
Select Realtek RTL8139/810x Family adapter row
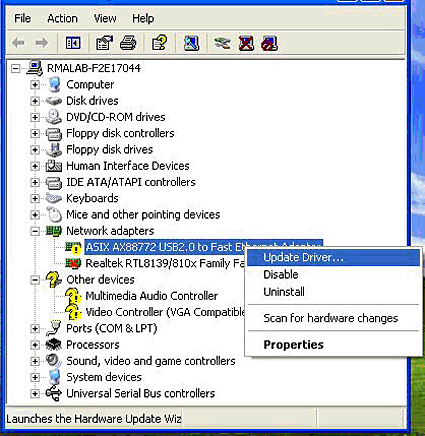(x=165, y=263)
